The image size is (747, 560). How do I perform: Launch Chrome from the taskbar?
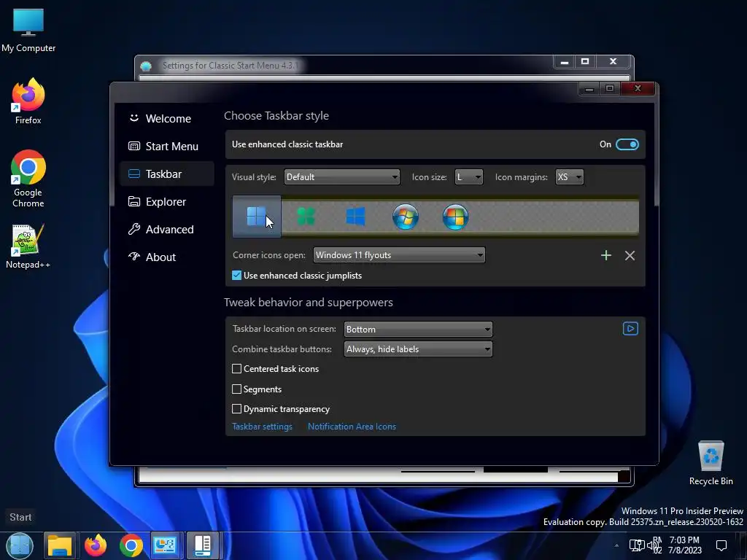coord(131,545)
